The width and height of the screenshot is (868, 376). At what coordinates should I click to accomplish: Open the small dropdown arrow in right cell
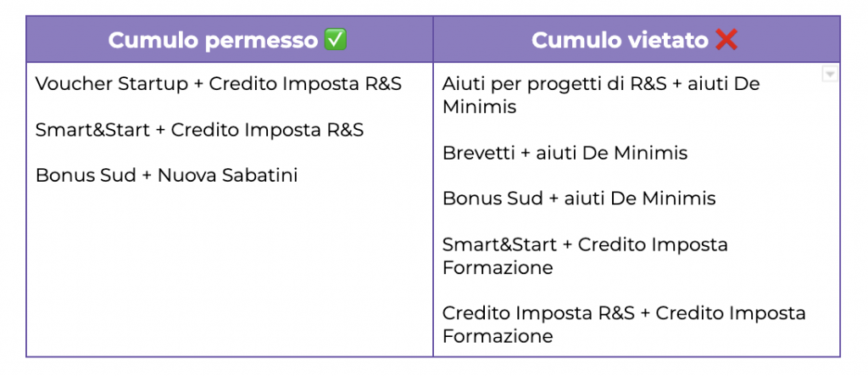pos(829,74)
